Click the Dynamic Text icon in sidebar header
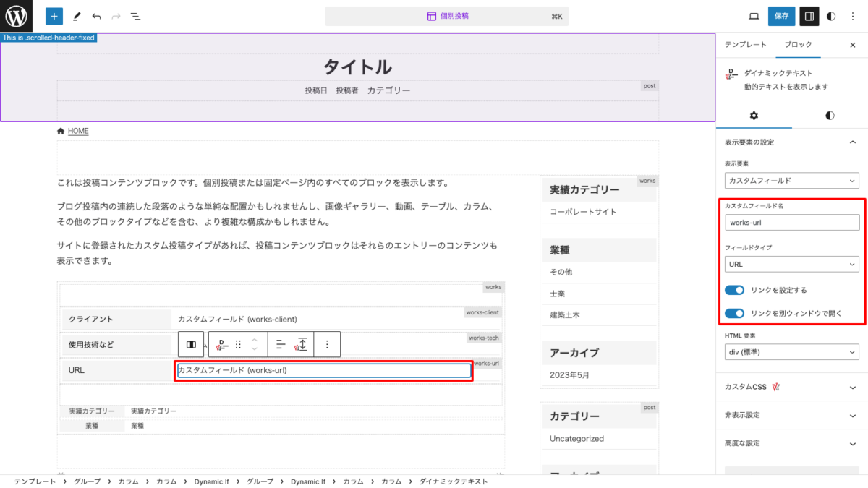The width and height of the screenshot is (868, 488). click(731, 74)
